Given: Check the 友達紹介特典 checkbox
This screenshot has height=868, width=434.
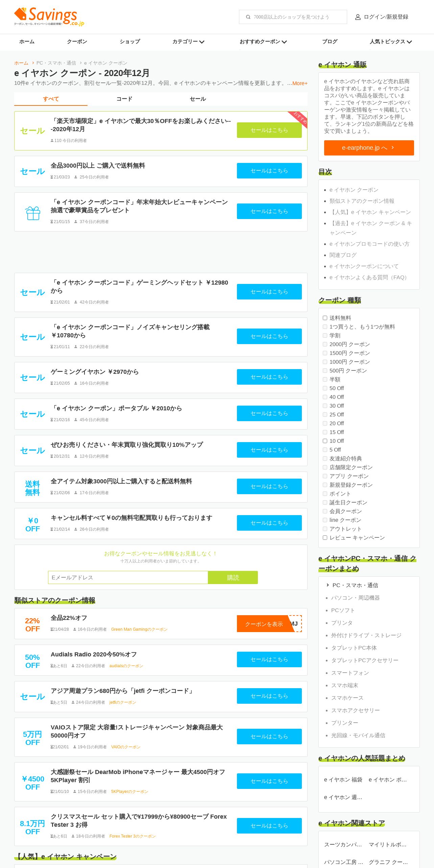Looking at the screenshot, I should 325,458.
